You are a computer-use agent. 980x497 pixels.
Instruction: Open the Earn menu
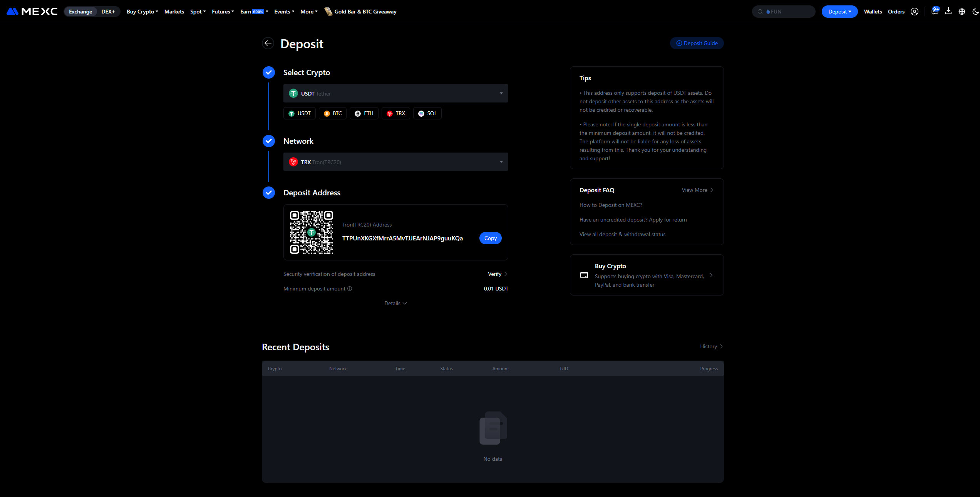pyautogui.click(x=254, y=12)
